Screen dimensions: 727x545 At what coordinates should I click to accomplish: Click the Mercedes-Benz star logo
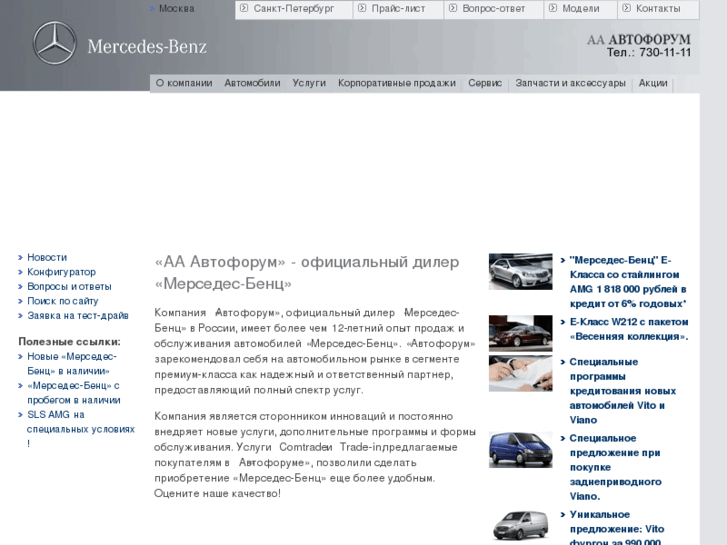point(55,43)
